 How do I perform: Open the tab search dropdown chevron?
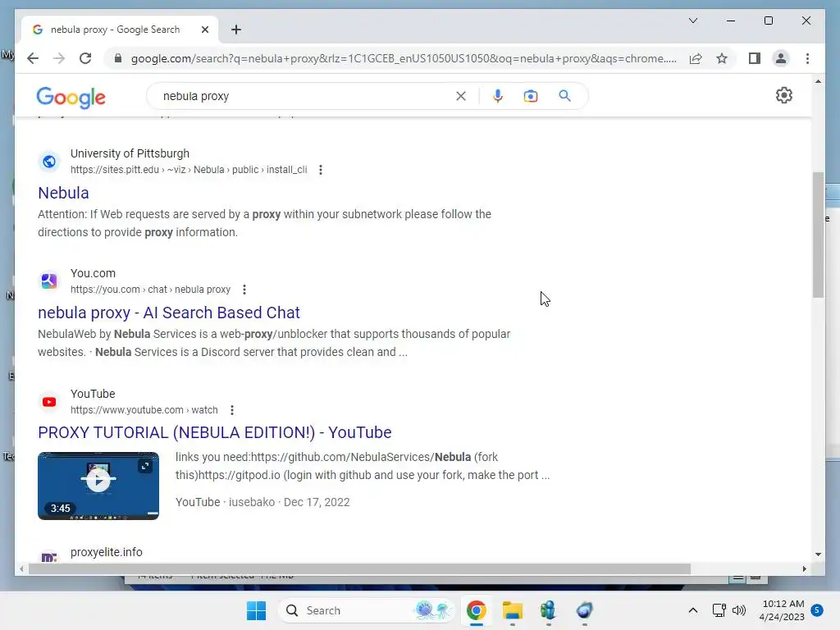pos(692,21)
